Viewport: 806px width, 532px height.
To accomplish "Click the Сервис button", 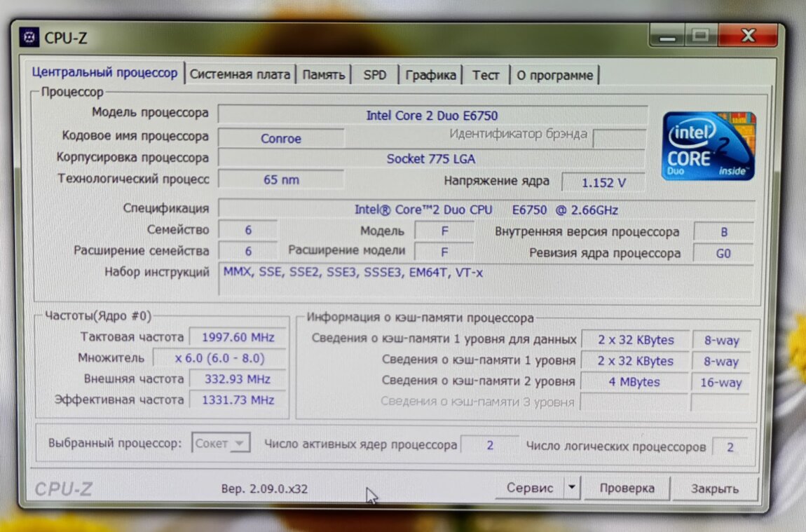I will [x=530, y=488].
